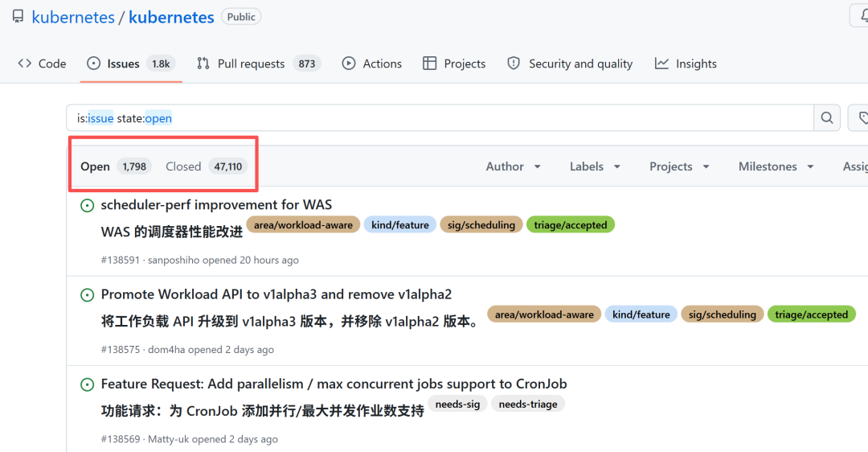Click the 47,110 closed count
Screen dimensions: 868x452
point(228,166)
